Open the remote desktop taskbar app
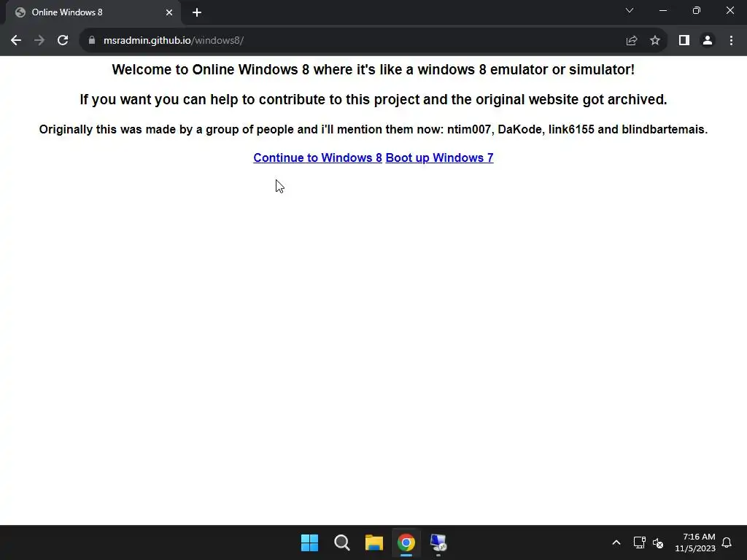Viewport: 747px width, 560px height. click(x=438, y=542)
